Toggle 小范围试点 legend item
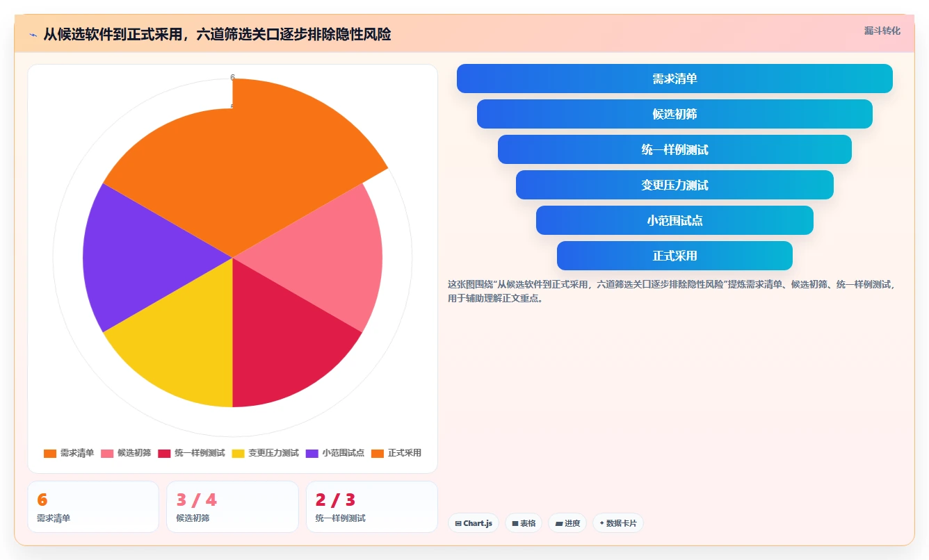929x560 pixels. (x=334, y=453)
